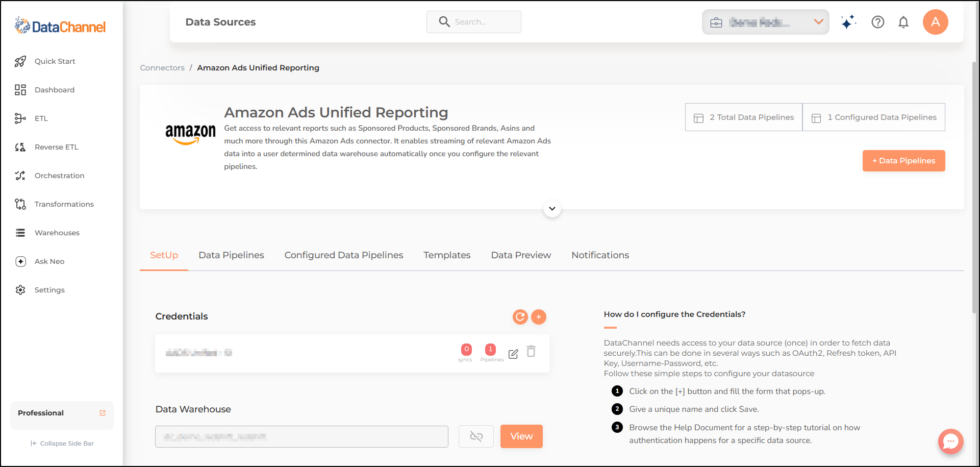Expand the connector description chevron

(552, 209)
